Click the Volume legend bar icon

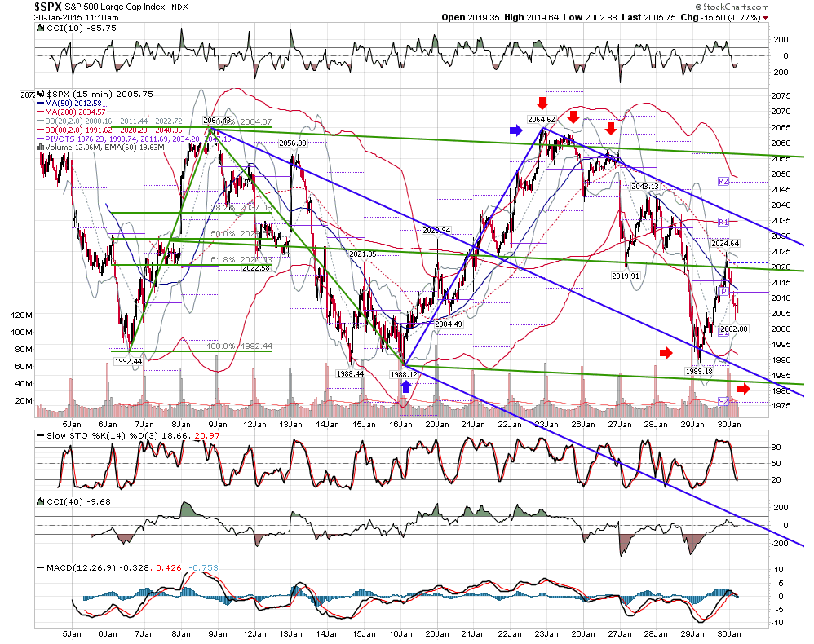tap(41, 148)
